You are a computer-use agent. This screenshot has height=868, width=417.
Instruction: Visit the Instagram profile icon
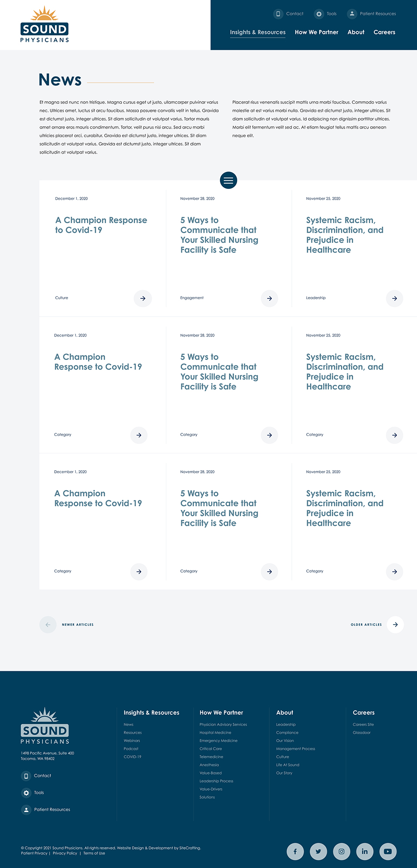pos(341,851)
